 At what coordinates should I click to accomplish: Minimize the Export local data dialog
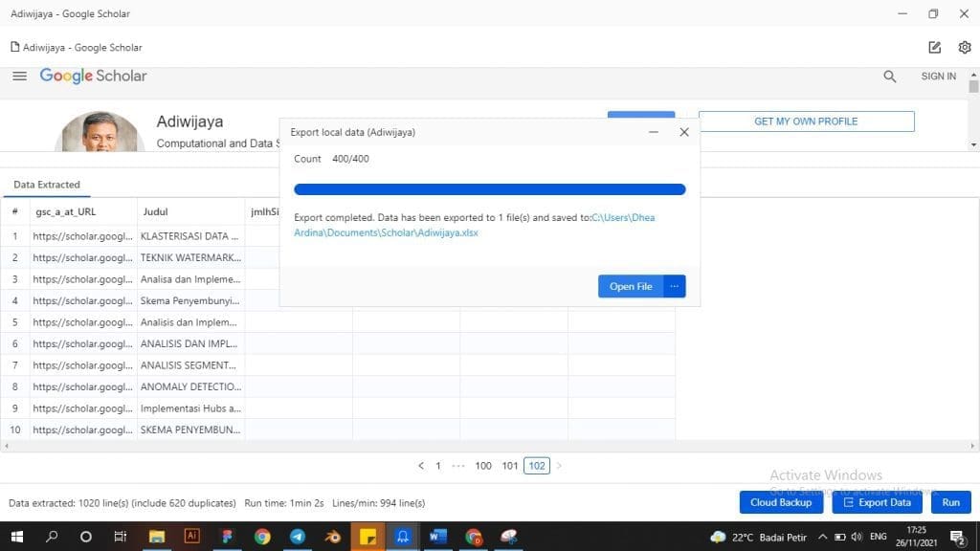[x=653, y=132]
